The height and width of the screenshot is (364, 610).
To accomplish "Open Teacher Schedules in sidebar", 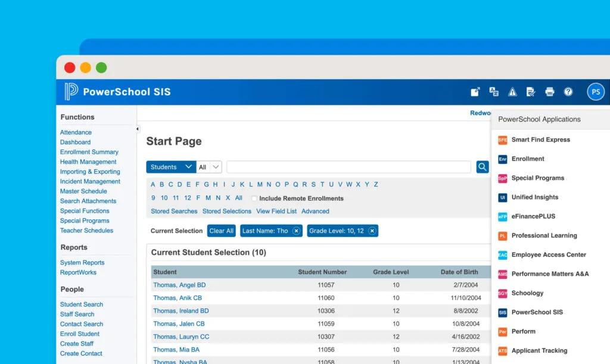I will 86,231.
